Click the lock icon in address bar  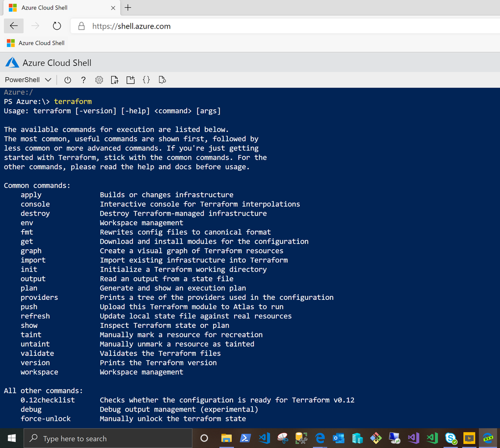pos(82,26)
